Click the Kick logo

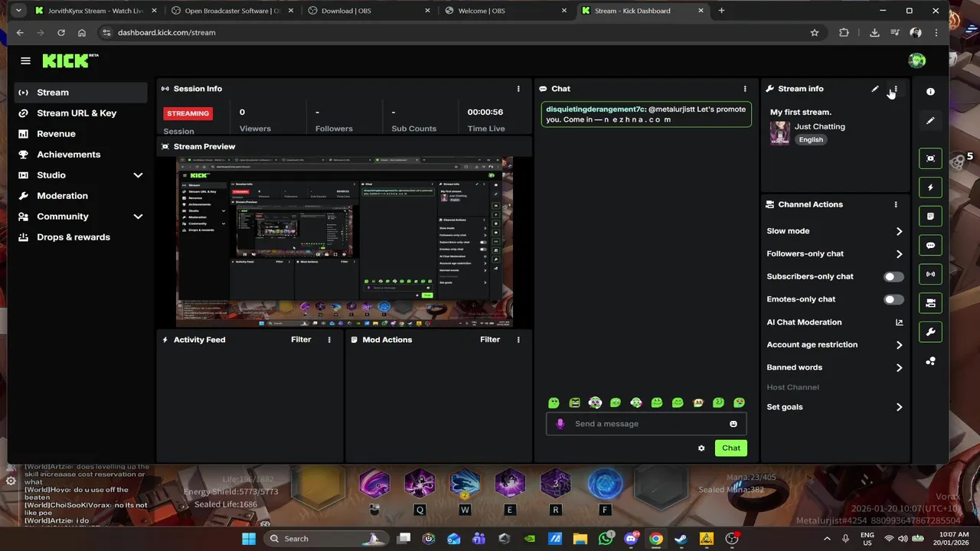click(x=70, y=60)
